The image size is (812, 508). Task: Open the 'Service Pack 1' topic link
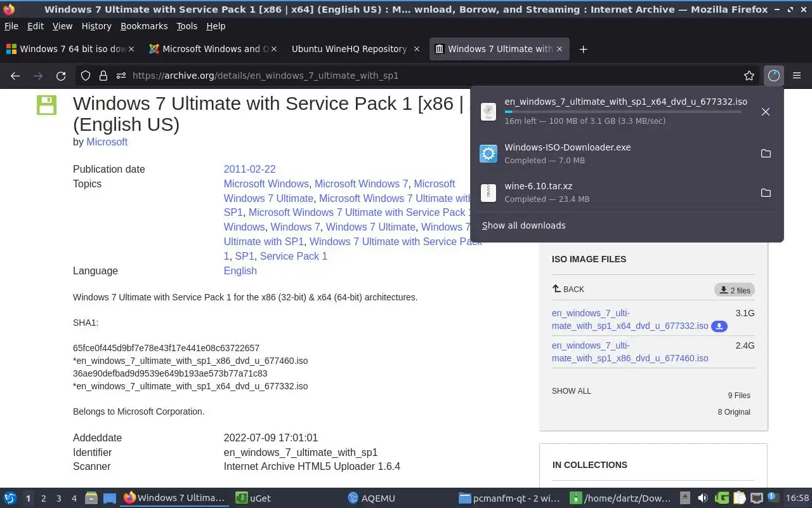click(x=294, y=256)
